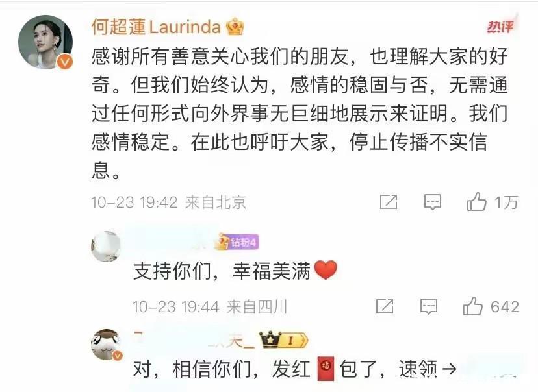Image resolution: width=538 pixels, height=392 pixels.
Task: Share the 10-23 19:44 comment
Action: (385, 306)
